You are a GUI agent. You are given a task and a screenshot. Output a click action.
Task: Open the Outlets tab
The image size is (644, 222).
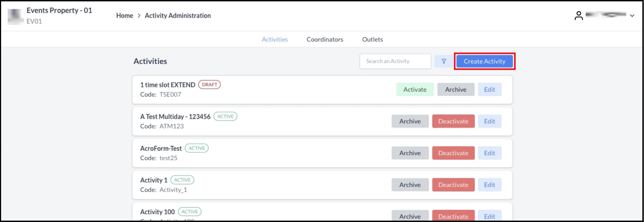click(372, 39)
